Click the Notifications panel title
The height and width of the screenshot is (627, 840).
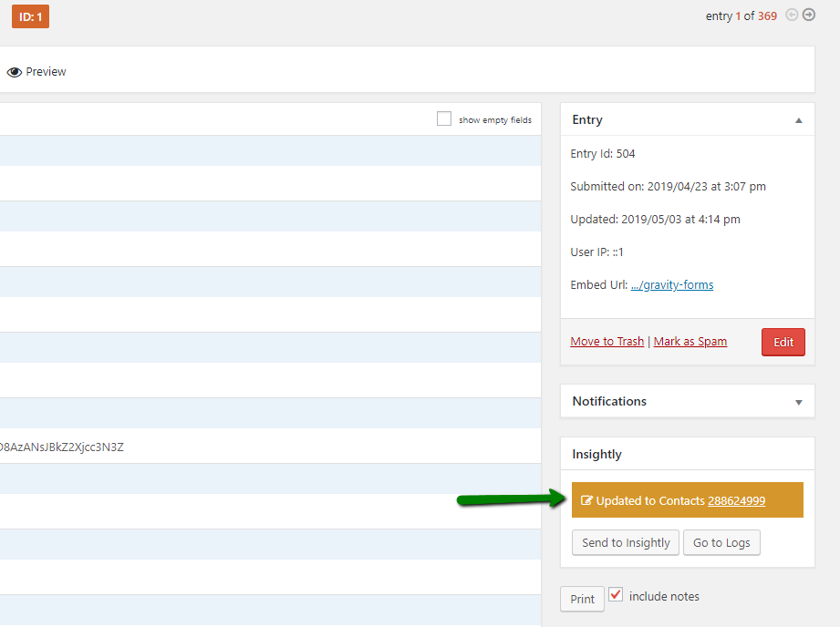[609, 402]
